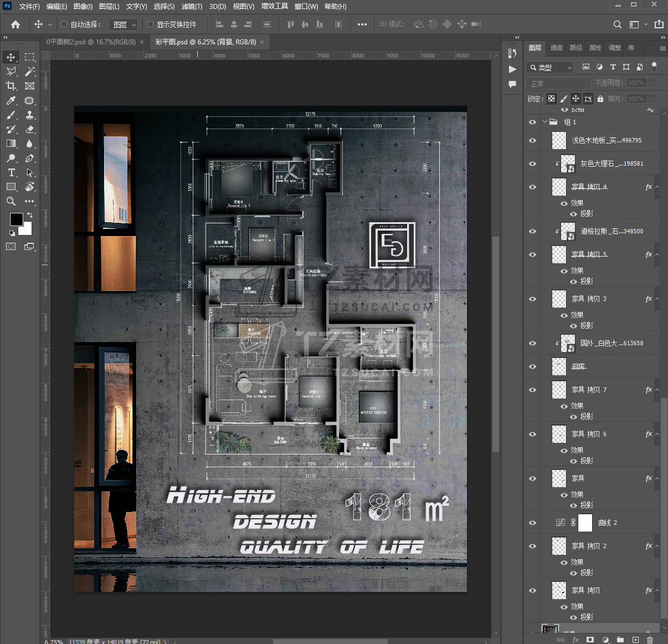The height and width of the screenshot is (644, 668).
Task: Click the delete layer trash icon
Action: pos(650,640)
